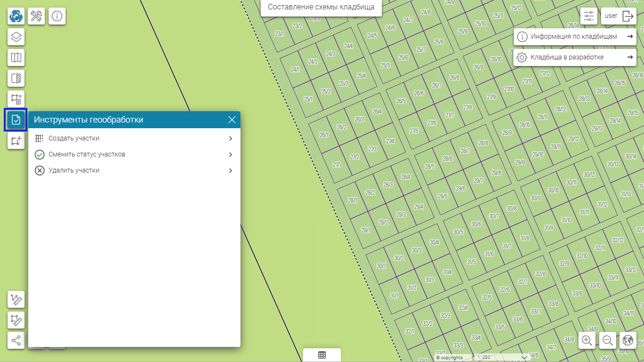Click the folded map basemap icon
Image resolution: width=644 pixels, height=362 pixels.
[16, 58]
